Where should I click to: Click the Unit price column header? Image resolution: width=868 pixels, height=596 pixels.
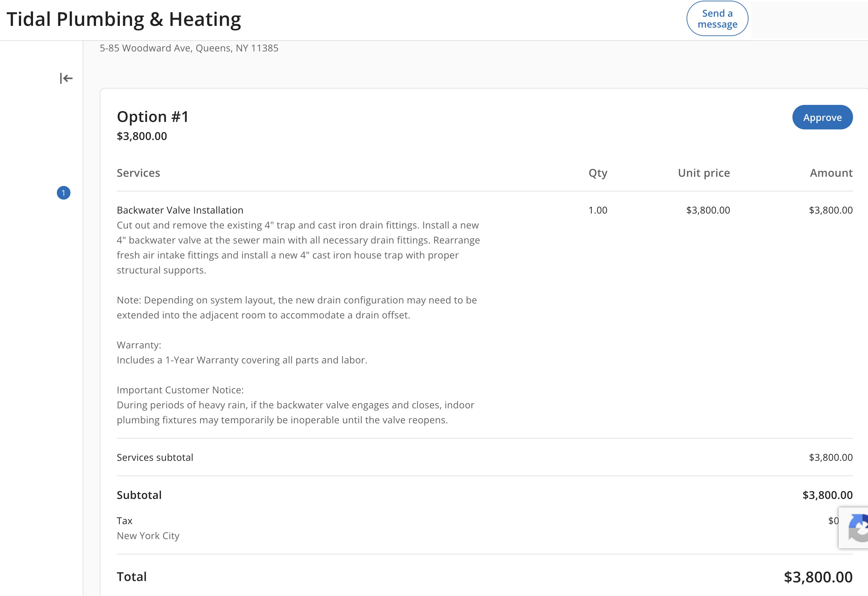(704, 173)
